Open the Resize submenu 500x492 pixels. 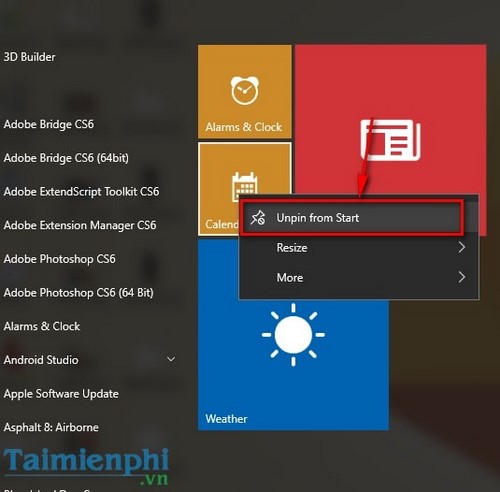click(x=359, y=248)
